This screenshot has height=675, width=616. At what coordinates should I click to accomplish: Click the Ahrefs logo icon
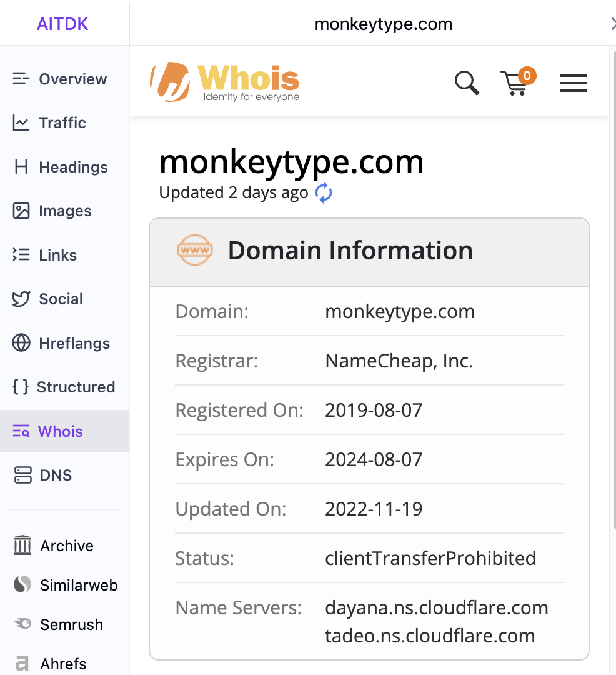[x=22, y=663]
